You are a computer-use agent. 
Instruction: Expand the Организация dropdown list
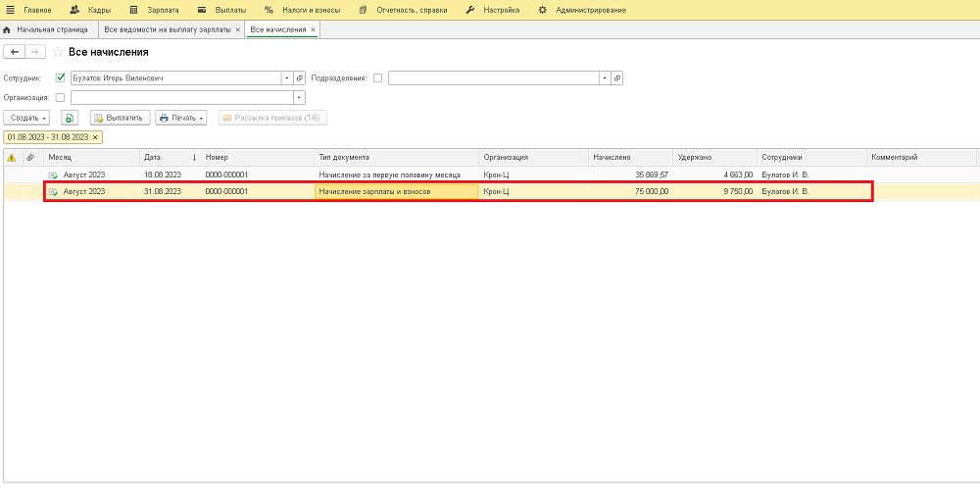299,98
